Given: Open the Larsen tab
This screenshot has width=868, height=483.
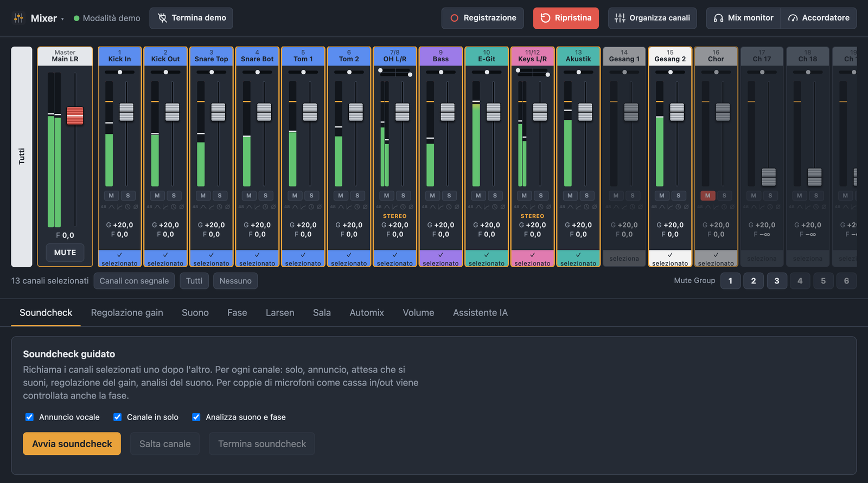Looking at the screenshot, I should (280, 313).
